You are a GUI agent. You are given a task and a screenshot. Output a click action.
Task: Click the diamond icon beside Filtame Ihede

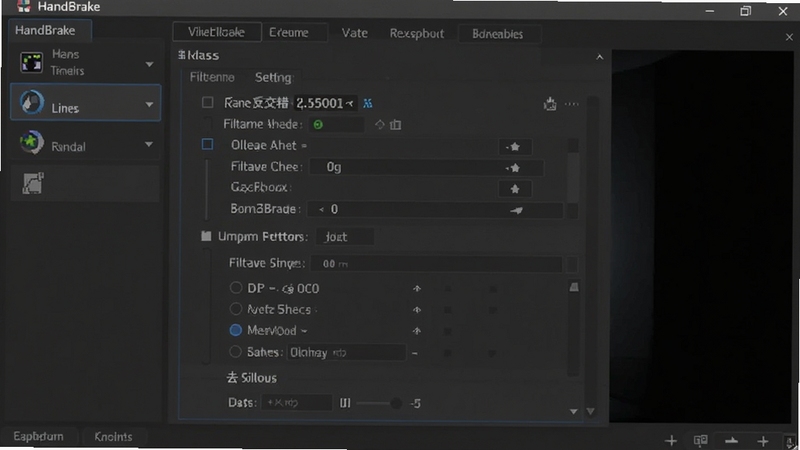point(380,124)
